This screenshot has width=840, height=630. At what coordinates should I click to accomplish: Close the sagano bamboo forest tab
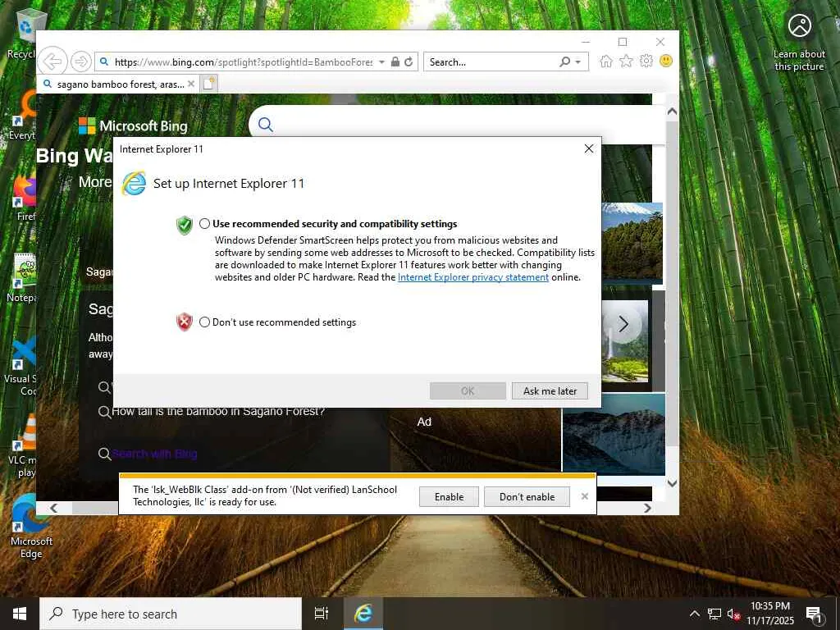coord(191,84)
